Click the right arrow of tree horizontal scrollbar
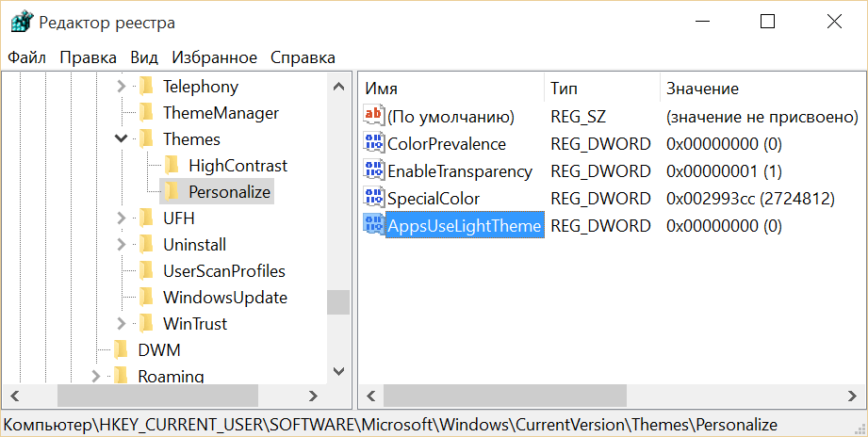868x437 pixels. [313, 396]
